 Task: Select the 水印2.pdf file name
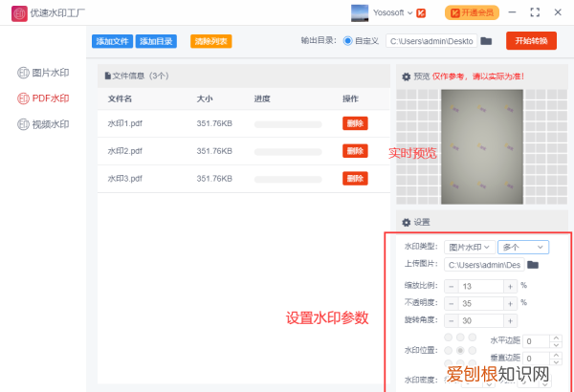coord(124,151)
